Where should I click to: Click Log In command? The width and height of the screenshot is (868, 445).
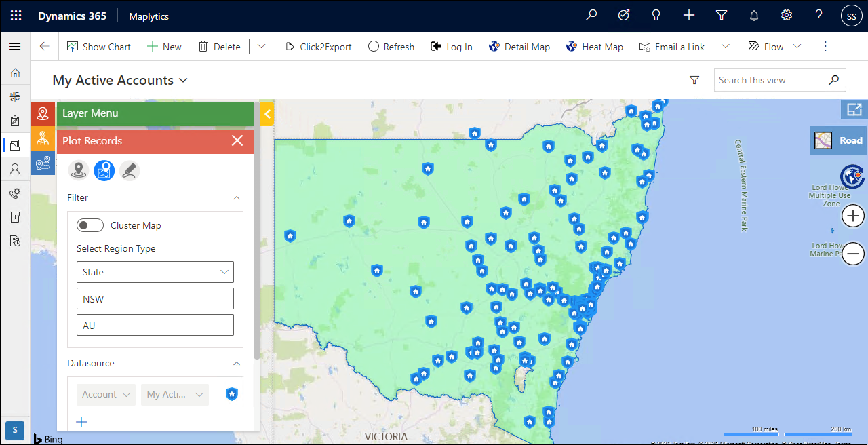(x=452, y=47)
